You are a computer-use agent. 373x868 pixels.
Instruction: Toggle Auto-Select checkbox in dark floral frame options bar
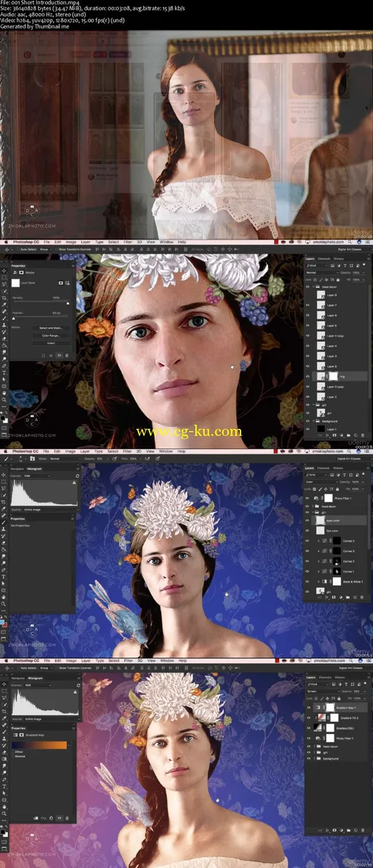[x=18, y=249]
